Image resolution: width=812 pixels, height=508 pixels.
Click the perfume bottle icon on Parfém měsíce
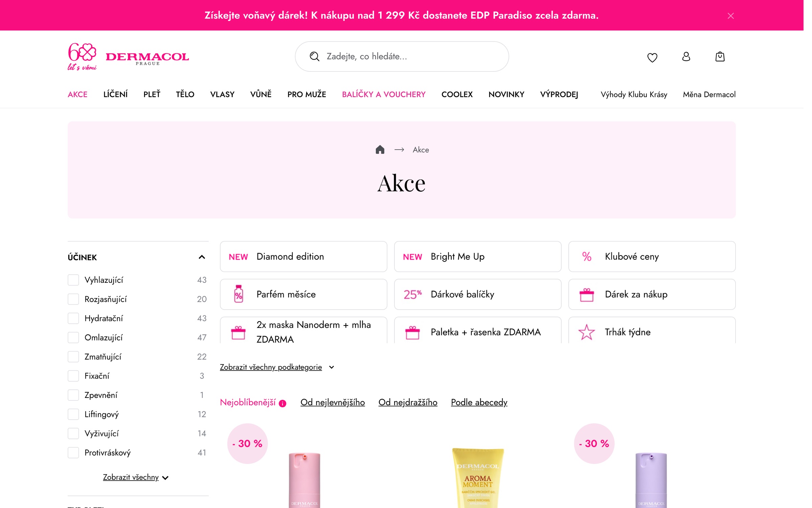point(239,294)
